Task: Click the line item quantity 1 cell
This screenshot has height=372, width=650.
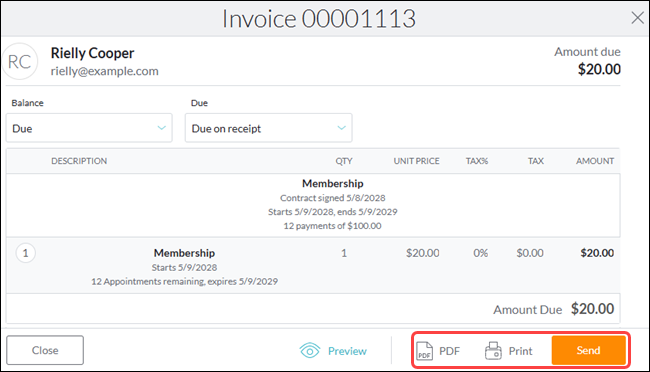Action: pyautogui.click(x=344, y=253)
